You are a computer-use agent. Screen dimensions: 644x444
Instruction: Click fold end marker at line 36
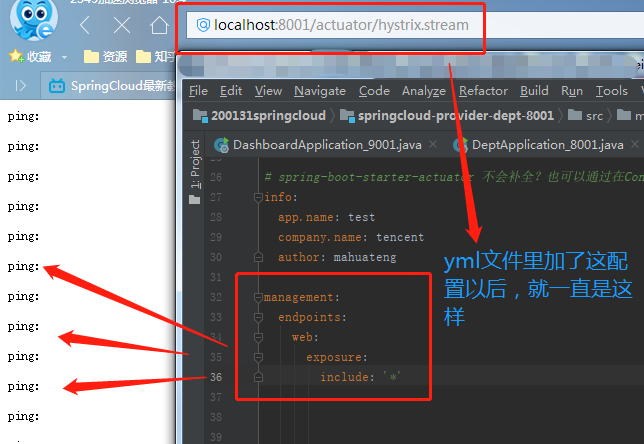pyautogui.click(x=258, y=377)
